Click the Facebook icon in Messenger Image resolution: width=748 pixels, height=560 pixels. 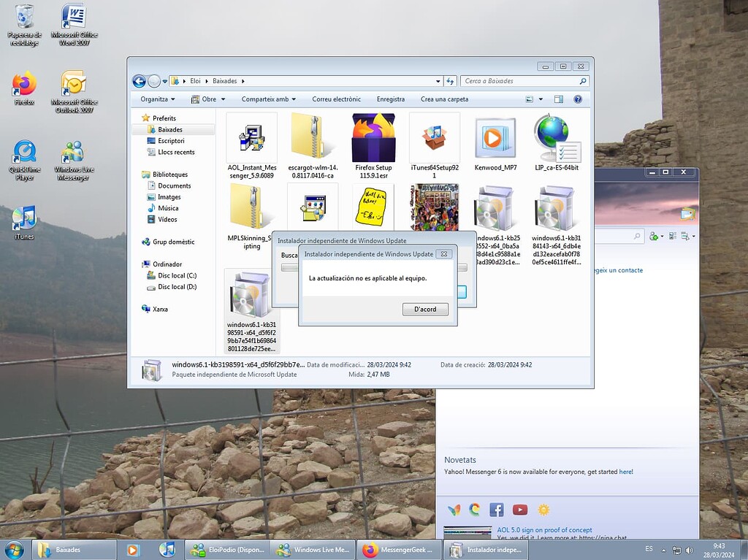pyautogui.click(x=497, y=510)
